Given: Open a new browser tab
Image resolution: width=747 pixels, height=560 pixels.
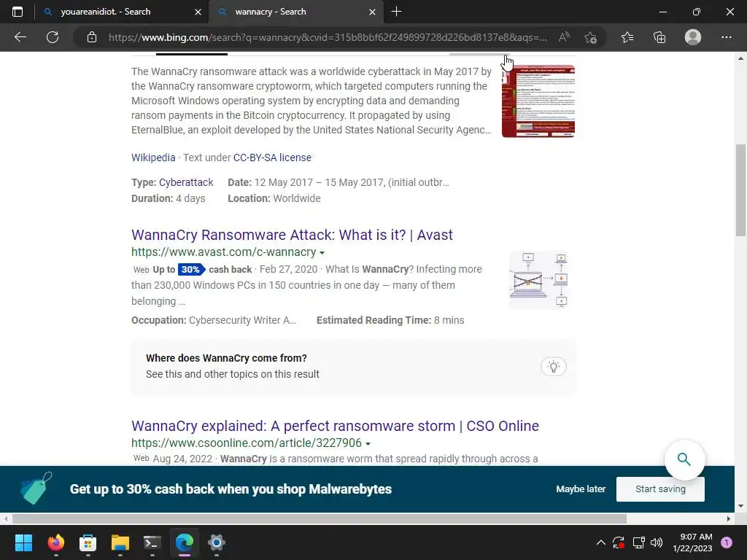Looking at the screenshot, I should [396, 12].
